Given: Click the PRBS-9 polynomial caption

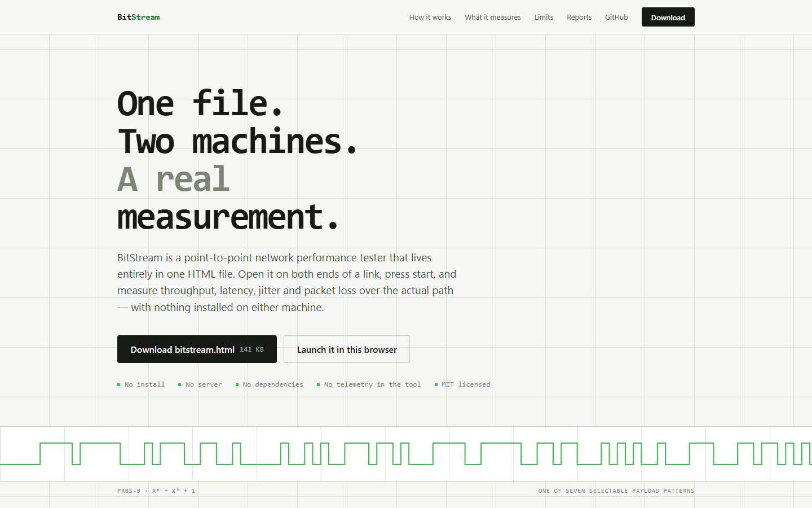Looking at the screenshot, I should [x=156, y=491].
